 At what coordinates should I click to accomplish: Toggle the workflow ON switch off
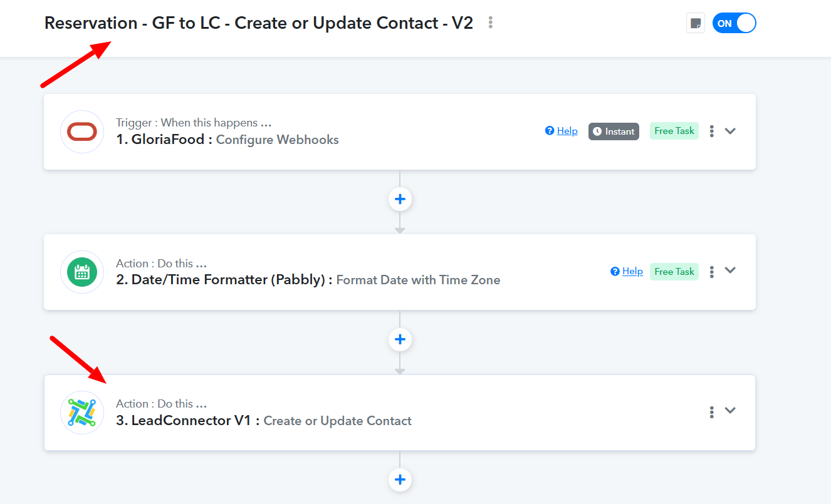734,23
